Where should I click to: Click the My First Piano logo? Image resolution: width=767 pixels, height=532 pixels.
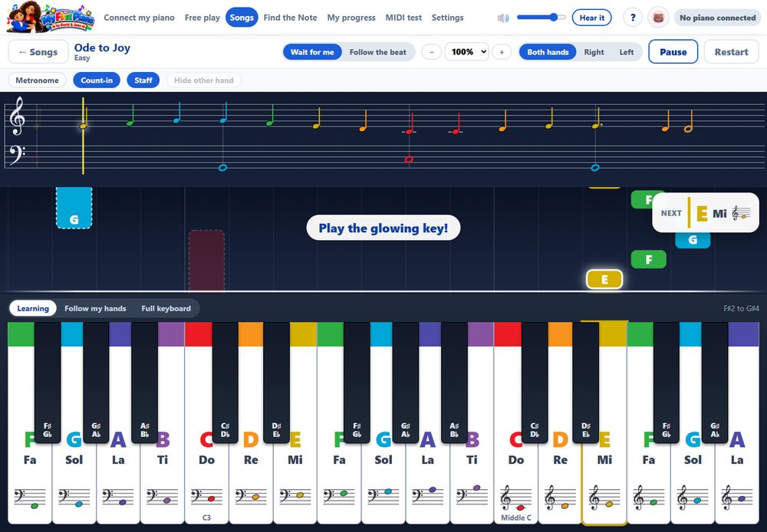pyautogui.click(x=51, y=17)
